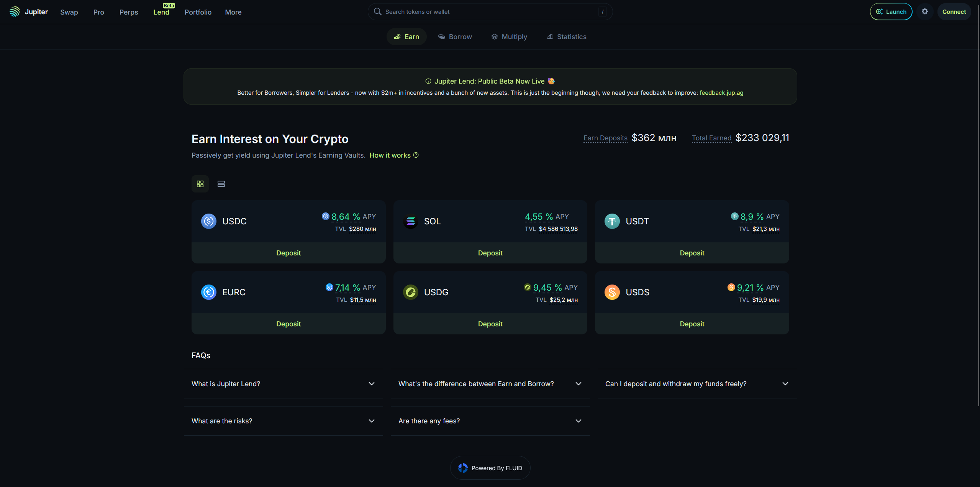Click the USDT tether icon
This screenshot has height=487, width=980.
pos(612,221)
